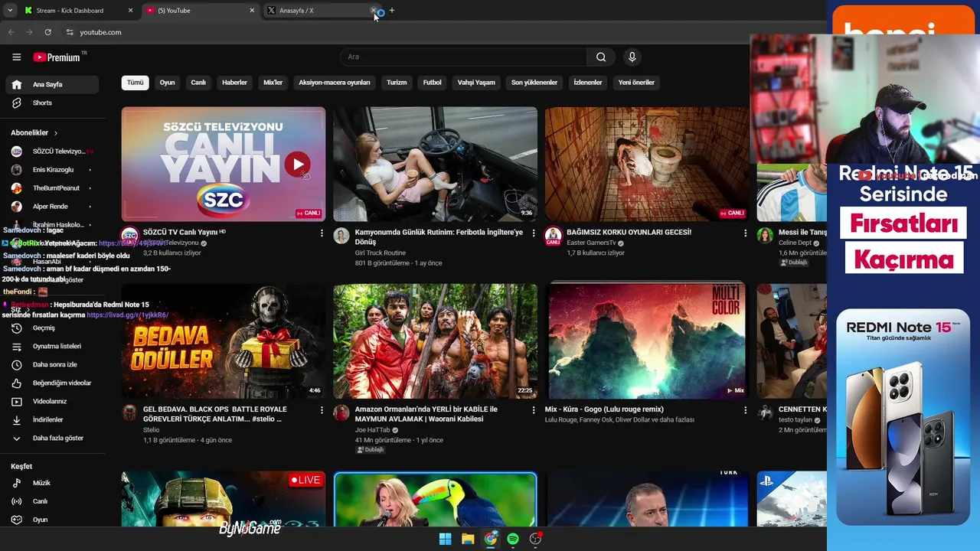Select the Haberler filter chip
This screenshot has height=551, width=980.
[x=234, y=83]
